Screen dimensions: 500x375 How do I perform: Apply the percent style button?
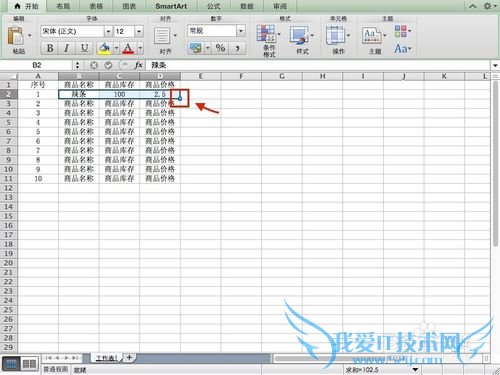pos(220,48)
